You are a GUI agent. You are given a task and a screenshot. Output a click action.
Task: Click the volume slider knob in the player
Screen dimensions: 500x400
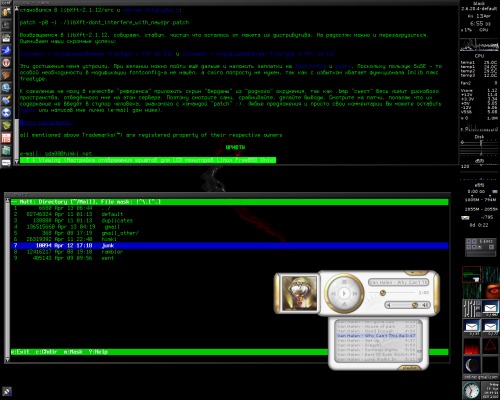click(x=415, y=305)
